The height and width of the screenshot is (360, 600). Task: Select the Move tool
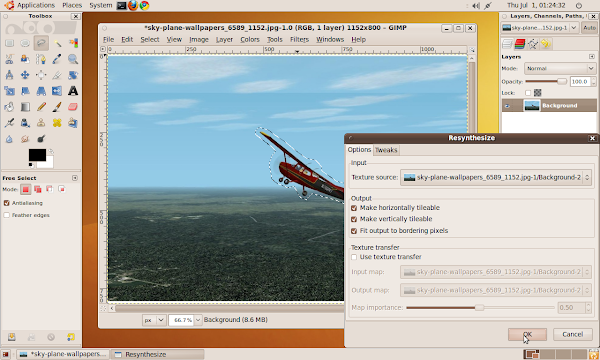click(x=25, y=75)
